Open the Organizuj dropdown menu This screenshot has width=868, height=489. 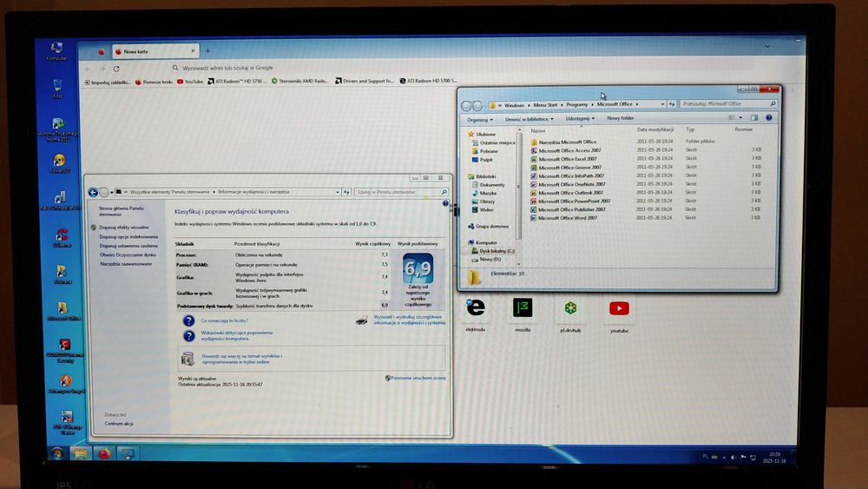[479, 120]
